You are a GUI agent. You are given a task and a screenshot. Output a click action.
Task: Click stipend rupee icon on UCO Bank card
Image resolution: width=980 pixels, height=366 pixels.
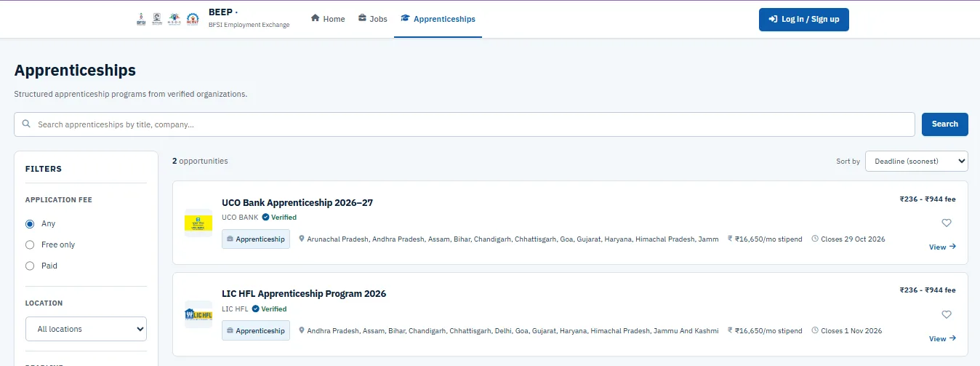click(x=731, y=239)
